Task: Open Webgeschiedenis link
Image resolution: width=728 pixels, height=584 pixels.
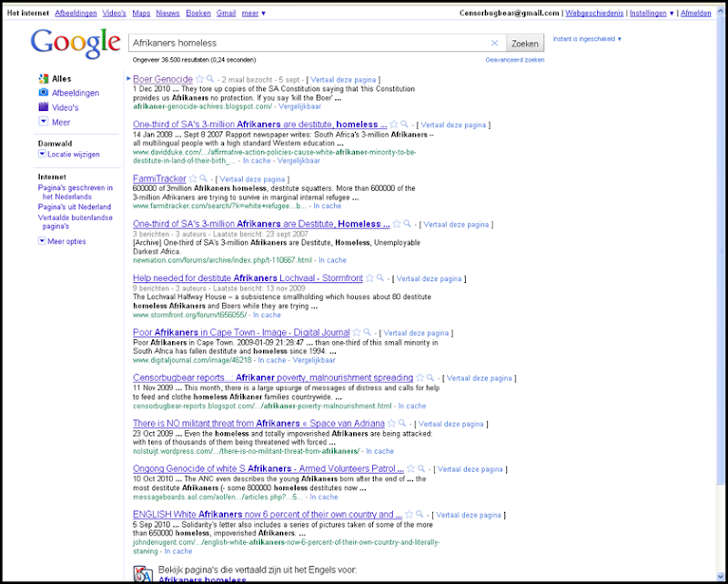Action: [x=594, y=13]
